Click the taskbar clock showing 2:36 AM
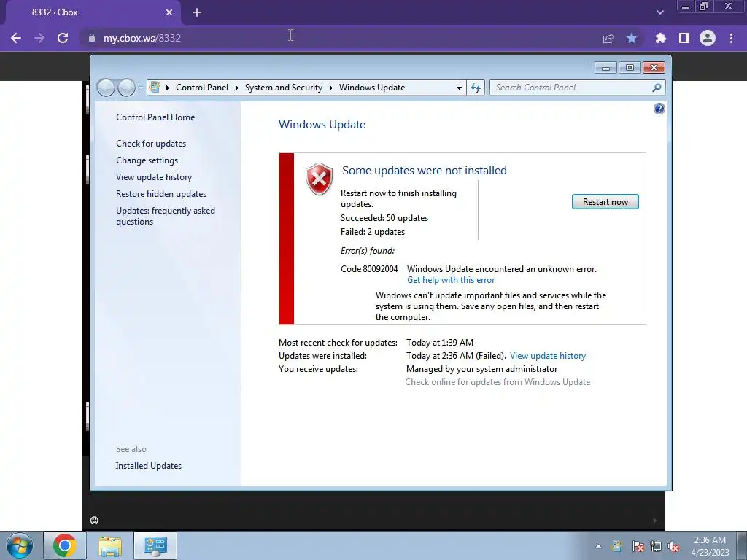 point(710,546)
